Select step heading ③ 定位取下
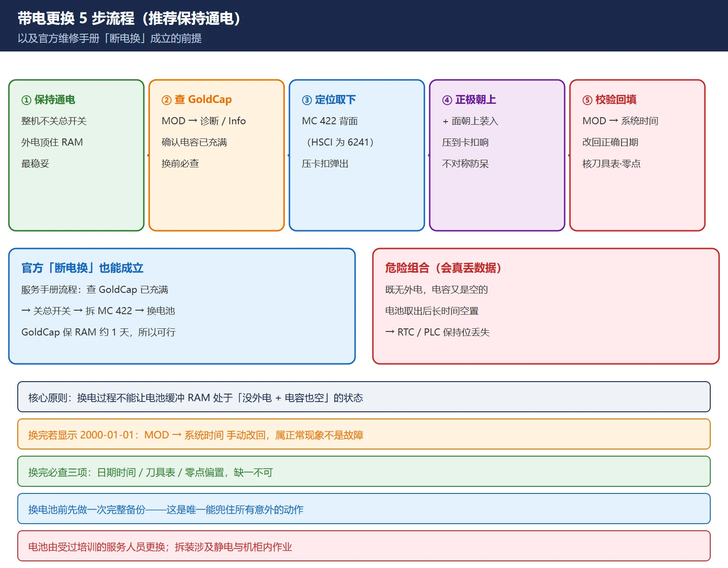Viewport: 728px width, 568px height. pos(329,99)
